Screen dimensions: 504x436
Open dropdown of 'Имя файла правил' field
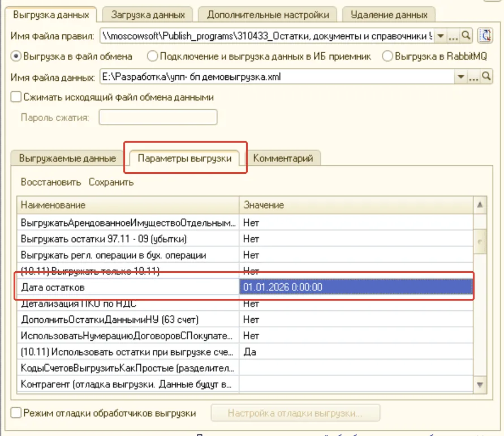point(441,36)
